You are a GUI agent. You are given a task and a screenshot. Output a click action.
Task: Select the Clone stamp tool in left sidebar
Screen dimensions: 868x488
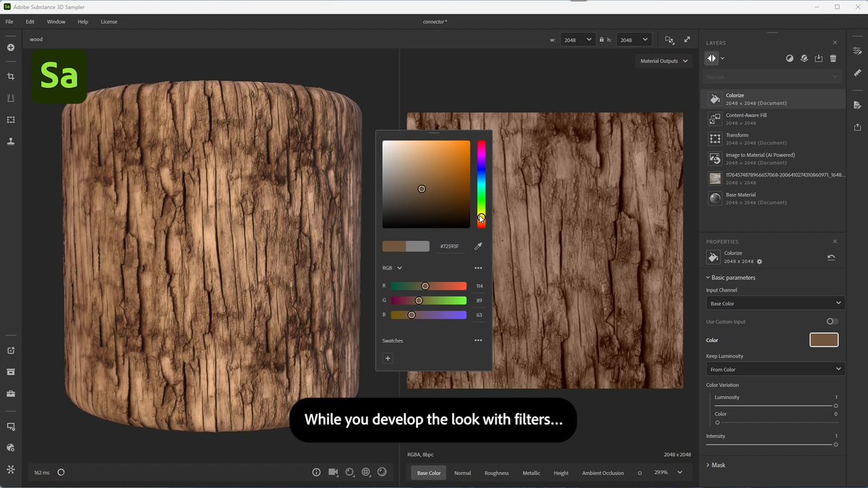pos(11,142)
